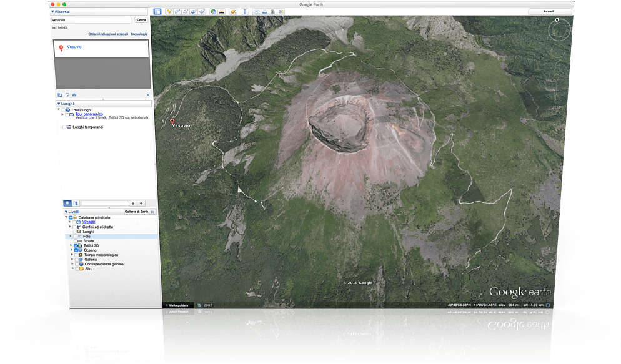Open the Ruler measurement tool
Image resolution: width=621 pixels, height=364 pixels.
(244, 11)
